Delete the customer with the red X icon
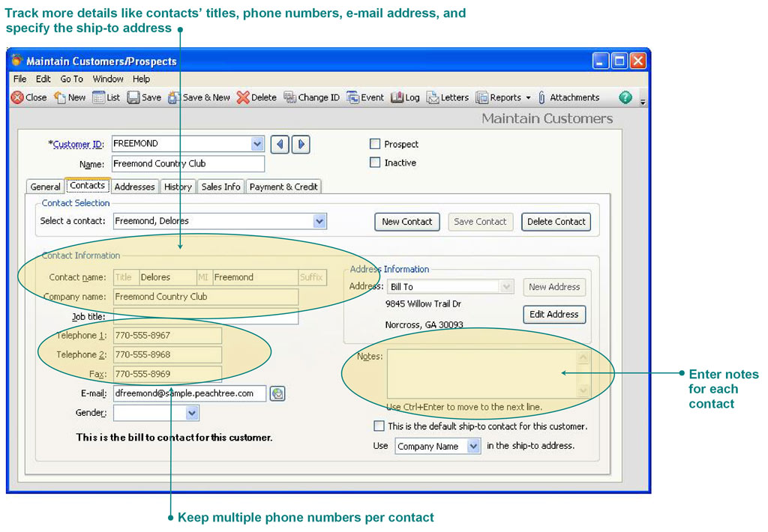This screenshot has width=768, height=532. click(242, 97)
